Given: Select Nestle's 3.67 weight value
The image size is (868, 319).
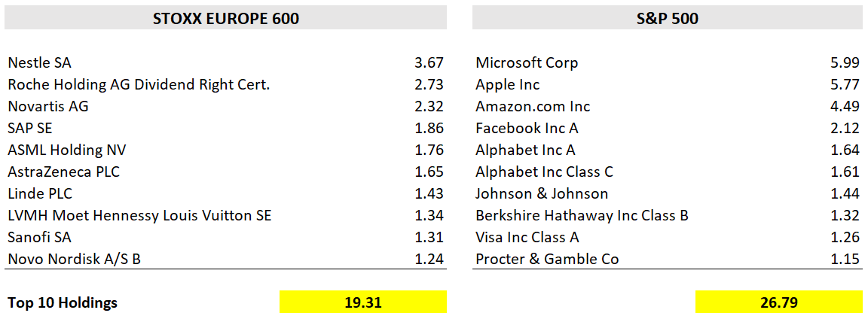Looking at the screenshot, I should 429,63.
